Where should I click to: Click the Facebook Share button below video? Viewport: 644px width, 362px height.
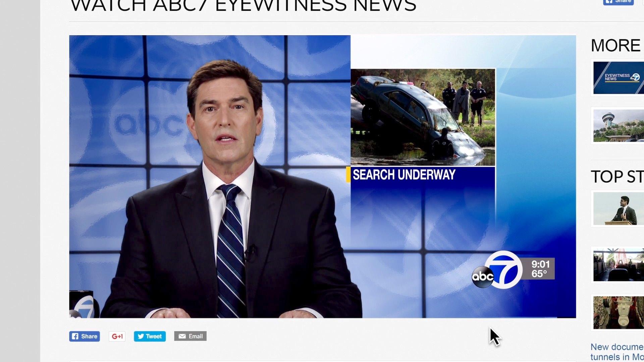click(85, 336)
